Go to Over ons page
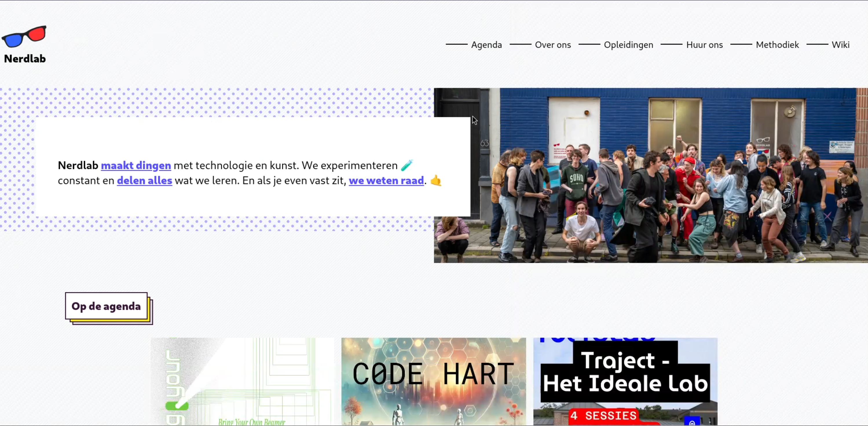 (x=553, y=45)
